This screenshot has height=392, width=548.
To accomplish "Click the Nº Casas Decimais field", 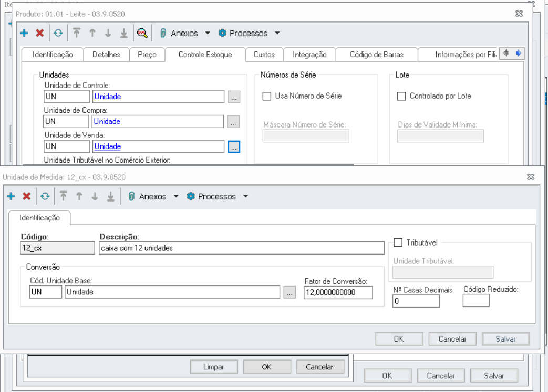I will click(x=416, y=301).
